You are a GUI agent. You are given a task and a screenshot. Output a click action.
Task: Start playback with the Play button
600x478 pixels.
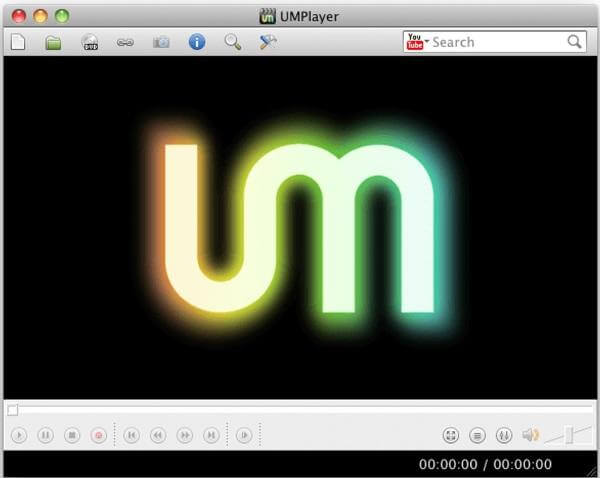(x=19, y=435)
